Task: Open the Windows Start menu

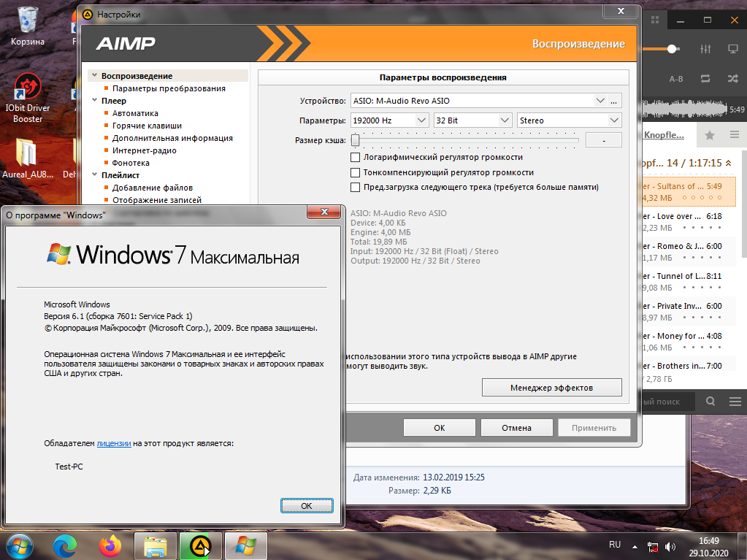Action: (20, 546)
